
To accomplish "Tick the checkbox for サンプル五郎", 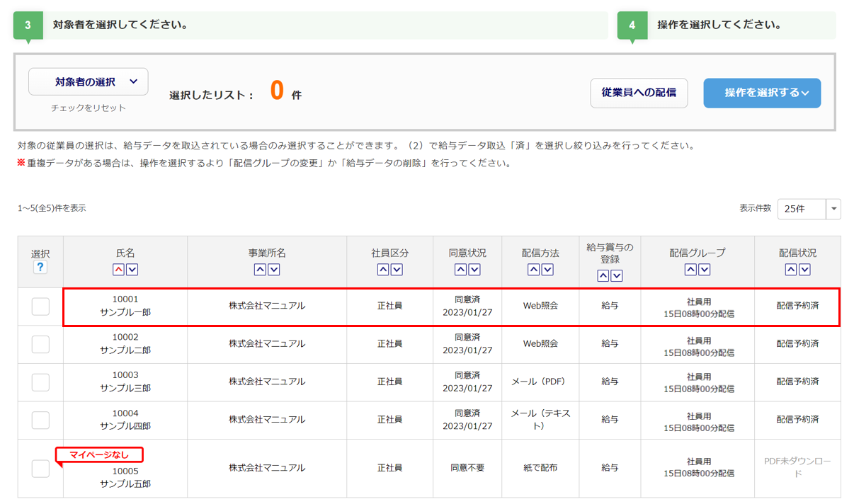I will (40, 469).
